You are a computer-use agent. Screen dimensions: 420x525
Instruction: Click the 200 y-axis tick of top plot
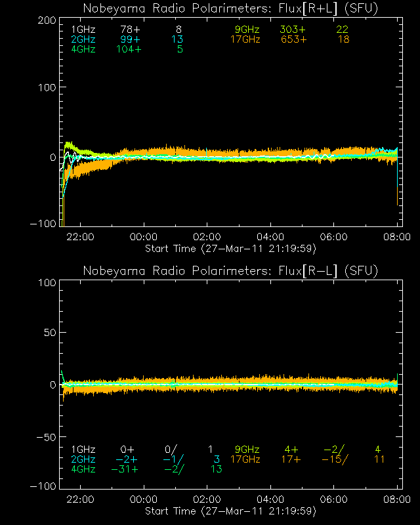45,20
